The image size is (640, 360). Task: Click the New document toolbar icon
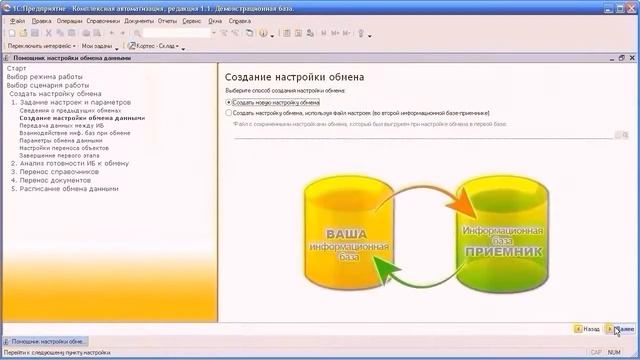tap(12, 33)
